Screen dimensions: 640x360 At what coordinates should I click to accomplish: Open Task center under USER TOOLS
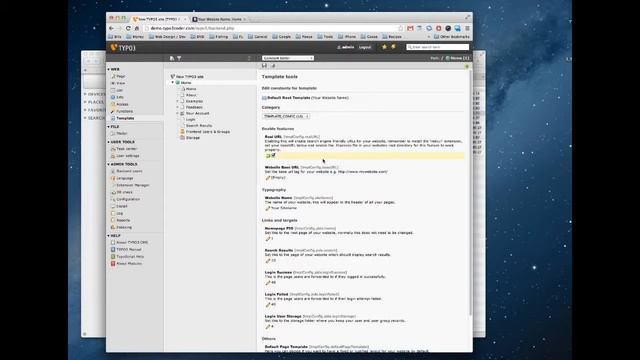[126, 149]
